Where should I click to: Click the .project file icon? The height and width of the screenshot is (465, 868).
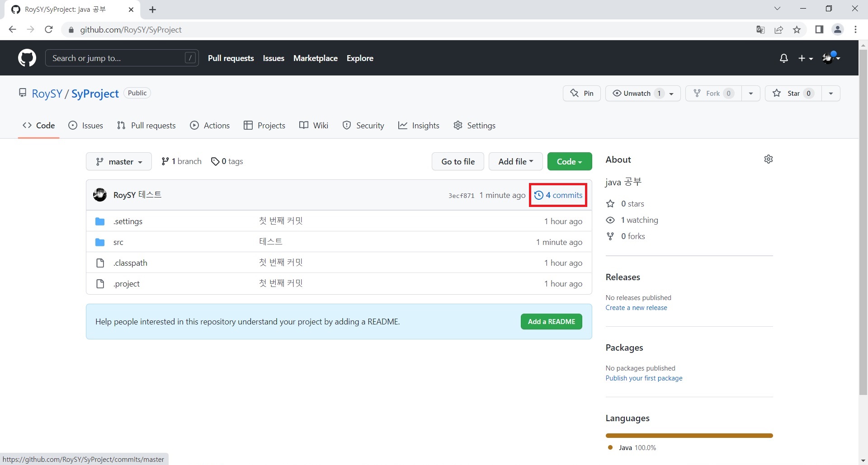100,284
